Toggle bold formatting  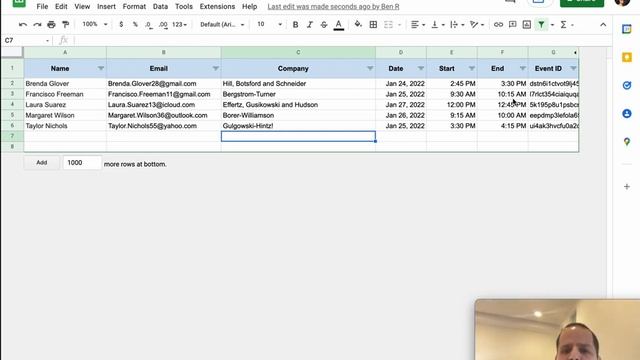click(295, 24)
